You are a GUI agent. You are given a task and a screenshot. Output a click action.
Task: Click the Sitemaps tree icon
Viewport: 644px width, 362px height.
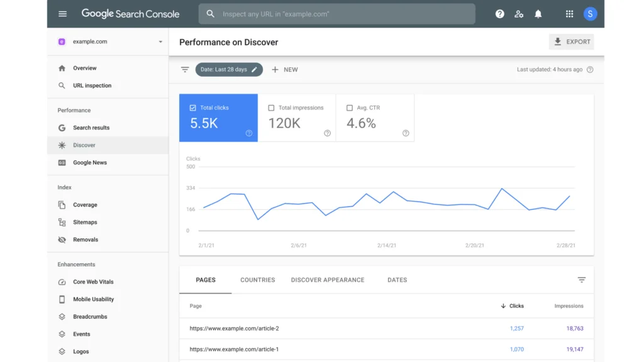point(62,222)
